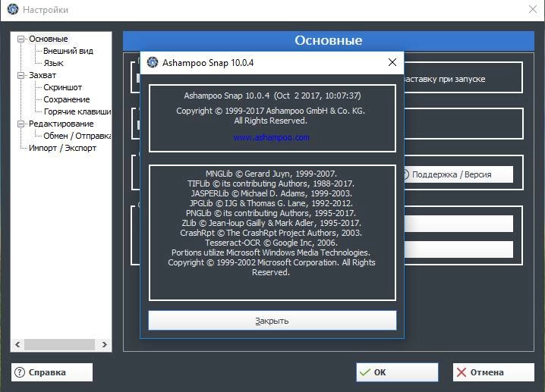Click the 'ZLib © Jean-loup Gailly & Mark Adler' line
The width and height of the screenshot is (545, 392).
271,223
